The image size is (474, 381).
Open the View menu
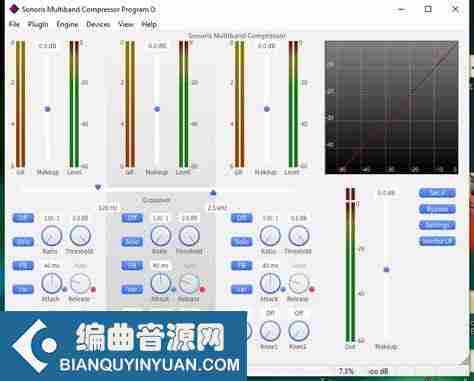pos(126,25)
